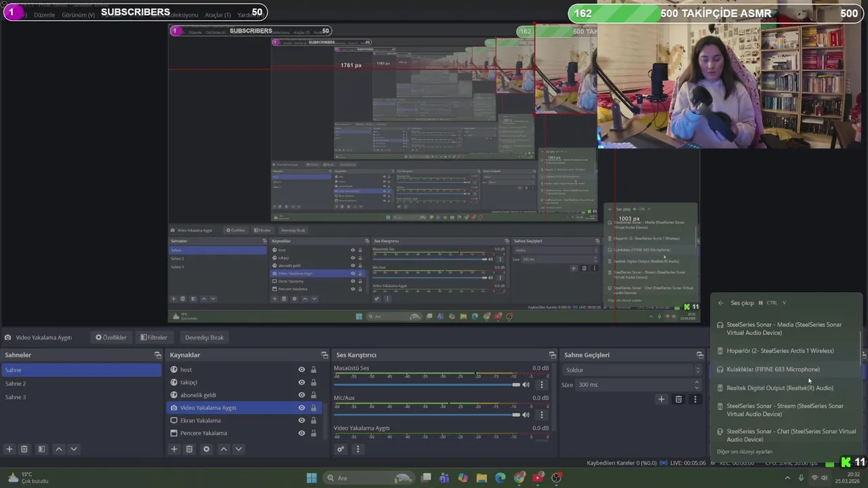Toggle the lock on host source
The width and height of the screenshot is (868, 488).
coord(313,369)
